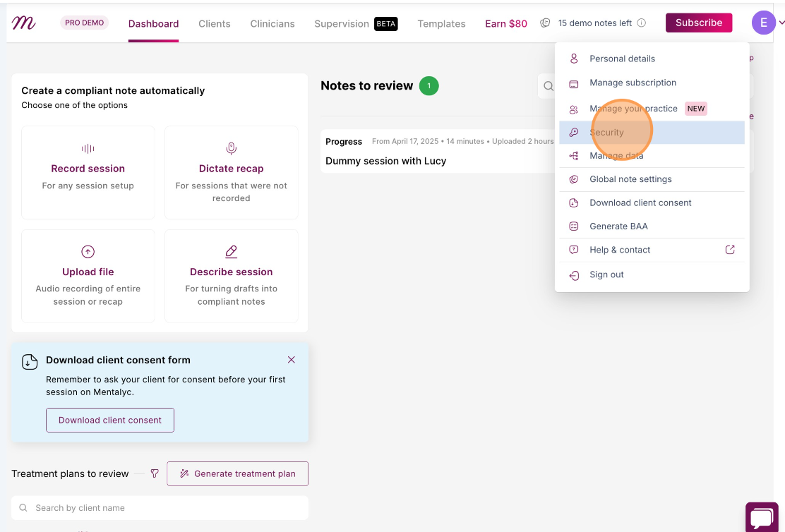Click the demo notes counter icon
Image resolution: width=785 pixels, height=532 pixels.
pos(545,23)
